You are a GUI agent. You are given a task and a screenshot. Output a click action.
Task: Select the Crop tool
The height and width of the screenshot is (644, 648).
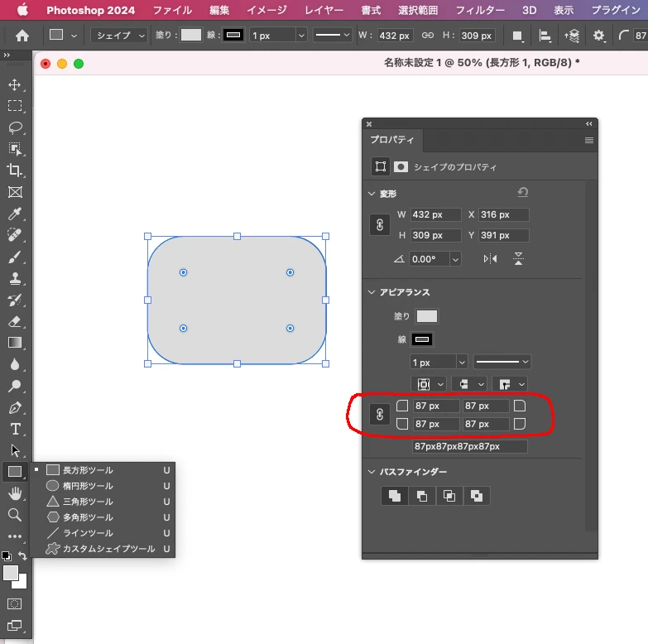coord(15,170)
